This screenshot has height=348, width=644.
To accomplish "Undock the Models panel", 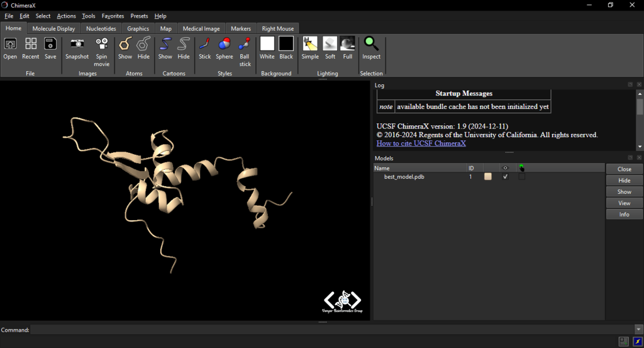I will click(630, 157).
